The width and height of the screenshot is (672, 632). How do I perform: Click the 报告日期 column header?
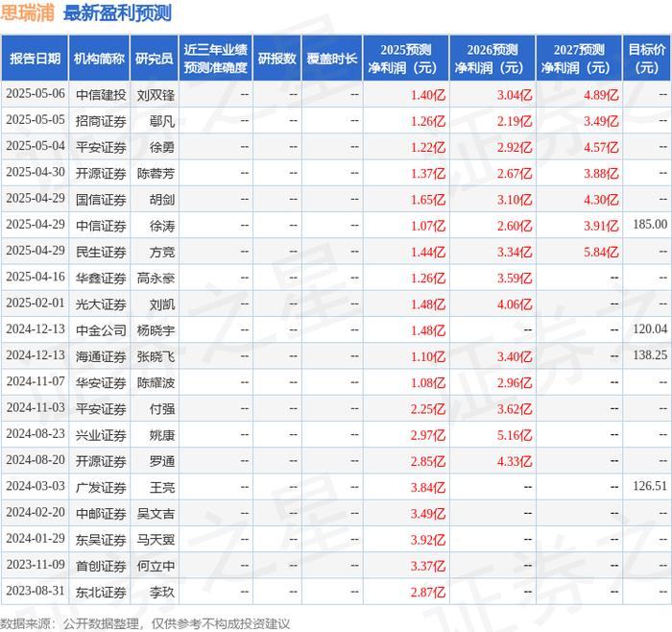(35, 58)
